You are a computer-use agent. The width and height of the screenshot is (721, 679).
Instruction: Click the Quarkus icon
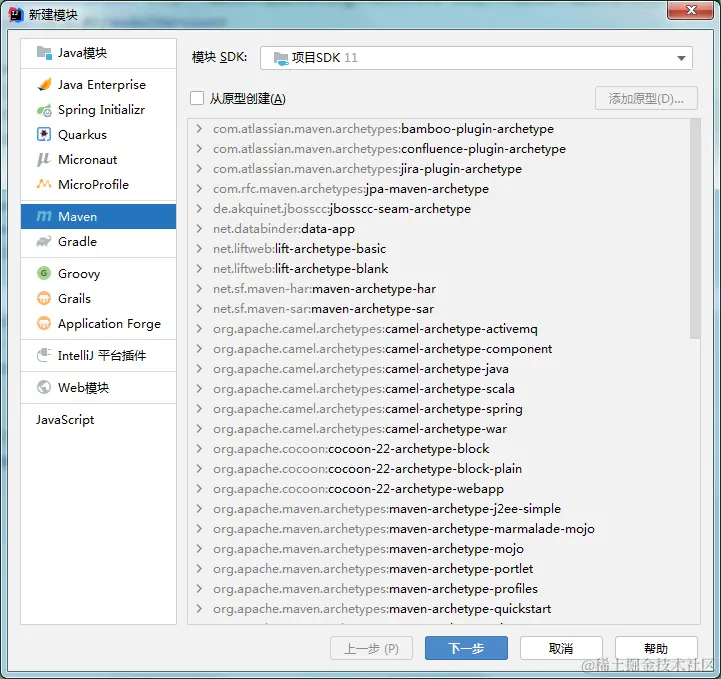(x=44, y=134)
